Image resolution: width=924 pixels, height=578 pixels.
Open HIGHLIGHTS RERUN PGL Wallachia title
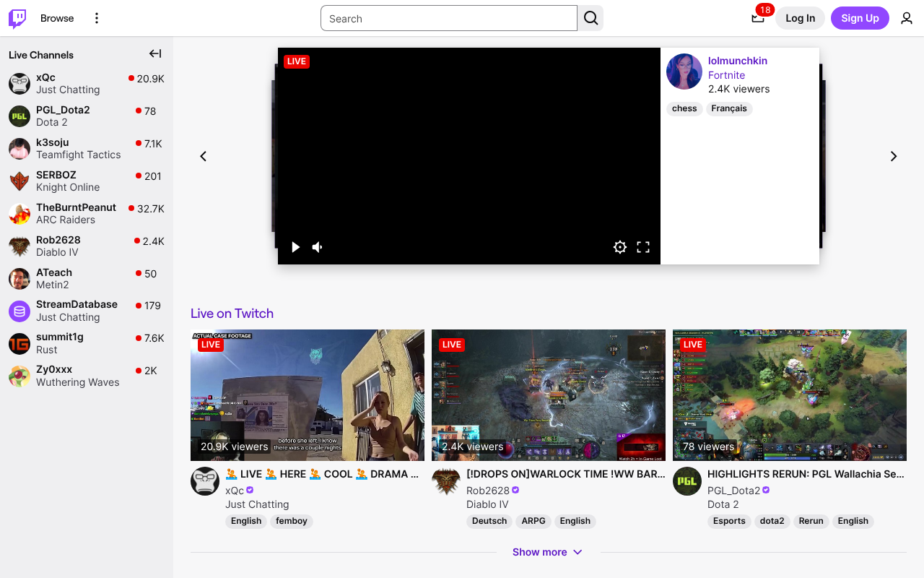[806, 474]
